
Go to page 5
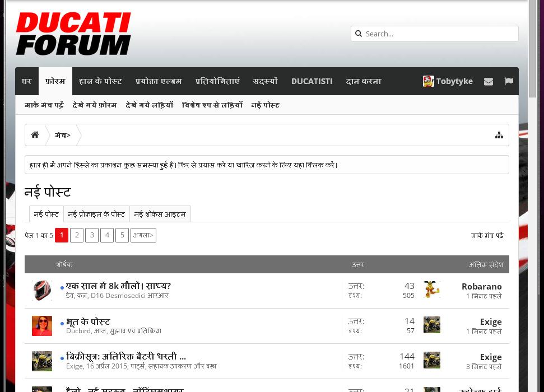tap(122, 235)
